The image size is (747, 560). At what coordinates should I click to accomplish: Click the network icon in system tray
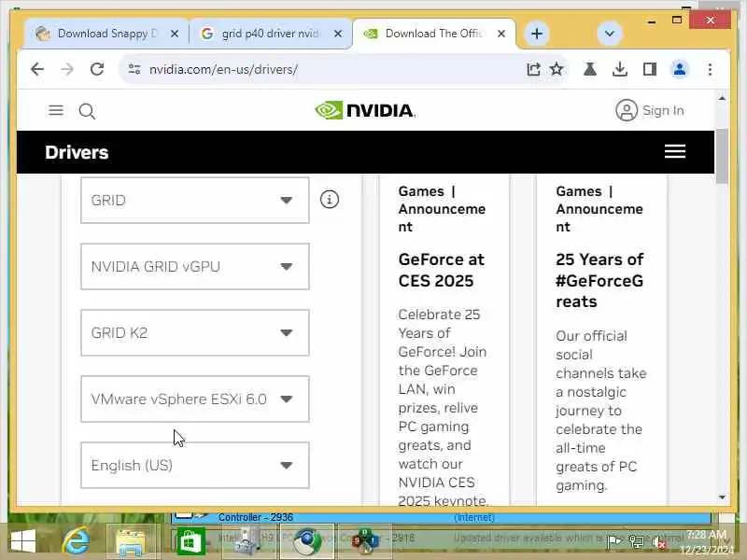point(637,541)
